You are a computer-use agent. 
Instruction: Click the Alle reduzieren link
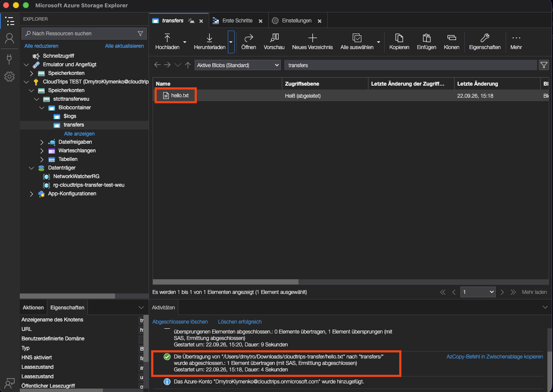pyautogui.click(x=41, y=46)
